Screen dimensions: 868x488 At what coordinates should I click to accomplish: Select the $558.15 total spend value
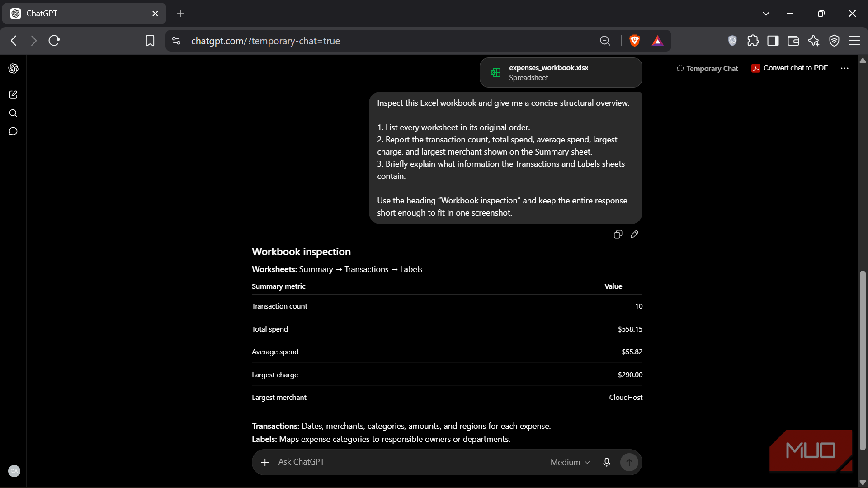[630, 329]
